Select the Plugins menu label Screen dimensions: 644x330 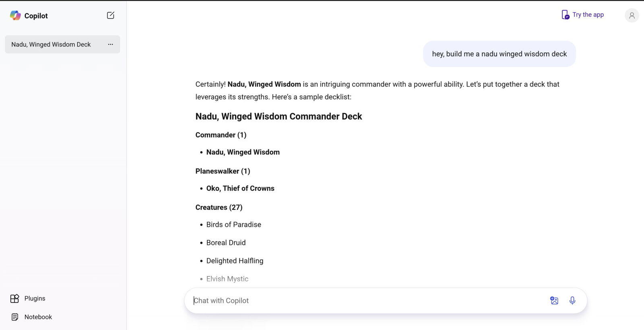click(35, 298)
